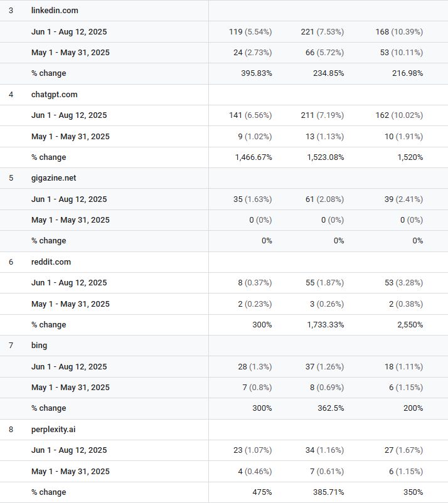448x503 pixels.
Task: Select the 475% change cell for perplexity.ai
Action: (261, 492)
